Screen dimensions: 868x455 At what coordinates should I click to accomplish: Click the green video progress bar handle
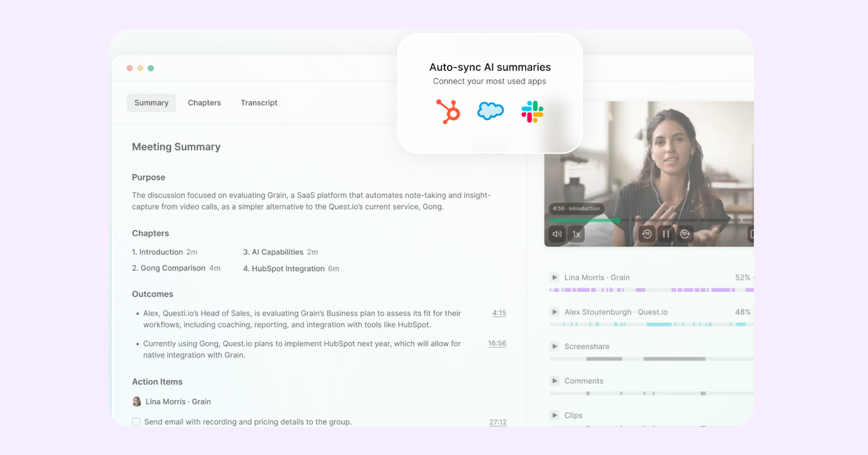click(x=618, y=220)
